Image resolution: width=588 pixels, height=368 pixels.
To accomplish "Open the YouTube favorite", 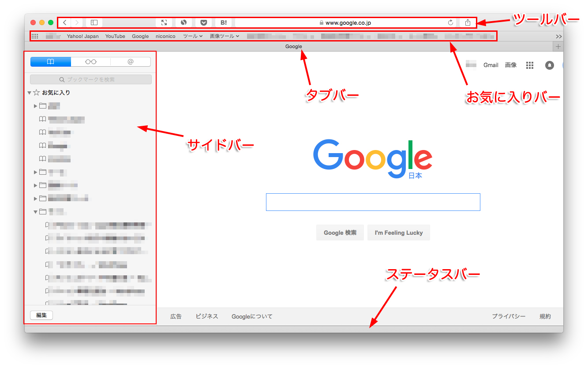I will pyautogui.click(x=115, y=36).
